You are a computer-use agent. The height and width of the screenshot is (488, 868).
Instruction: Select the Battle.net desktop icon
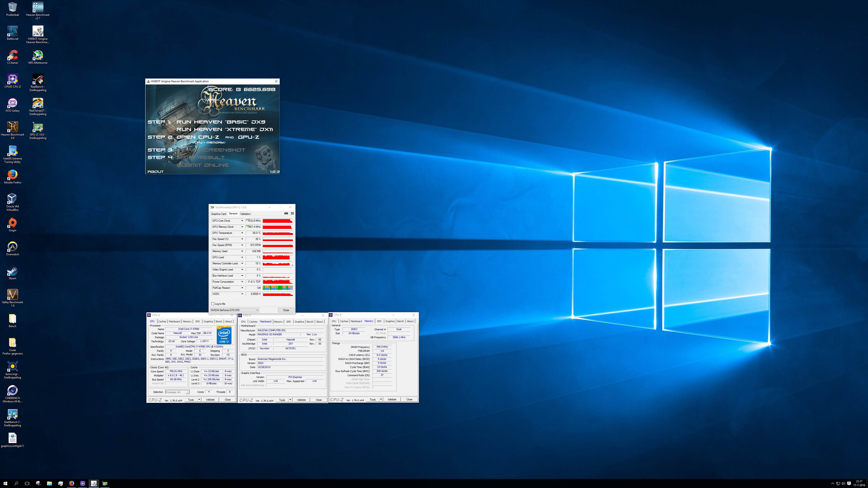[x=12, y=33]
